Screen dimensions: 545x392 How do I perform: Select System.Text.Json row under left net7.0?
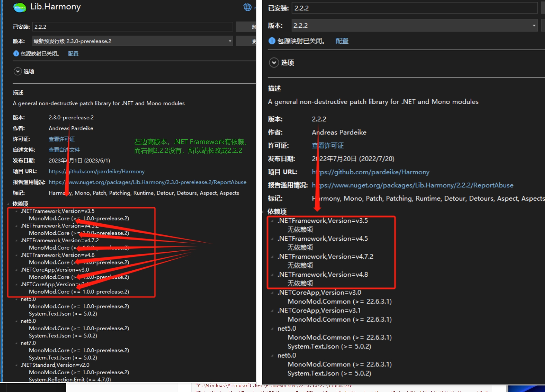click(x=63, y=358)
